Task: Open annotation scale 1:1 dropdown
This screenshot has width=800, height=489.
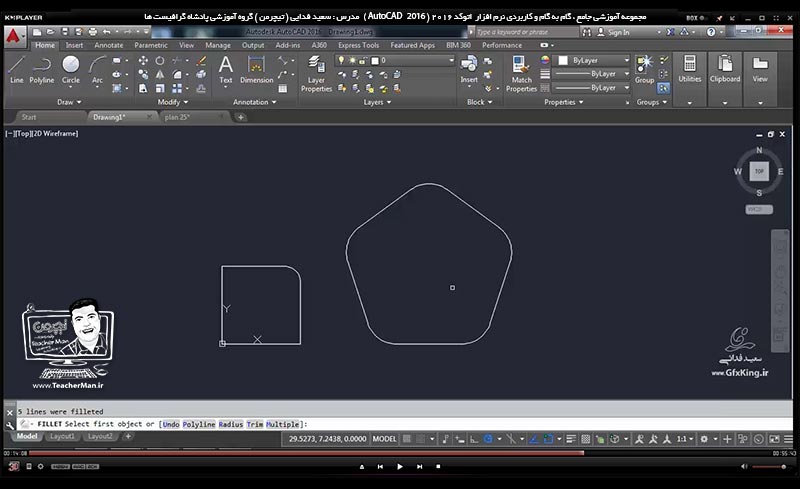Action: 685,439
